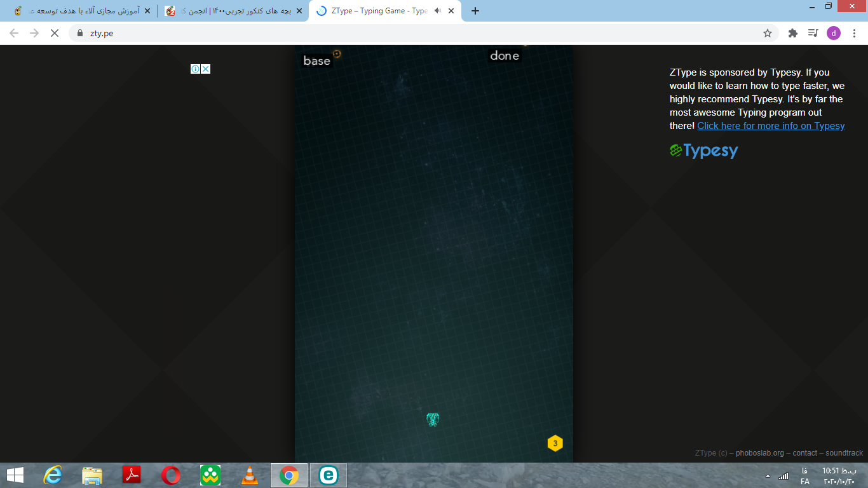Click the yellow hexagon EMP counter
Image resolution: width=868 pixels, height=488 pixels.
pyautogui.click(x=555, y=444)
